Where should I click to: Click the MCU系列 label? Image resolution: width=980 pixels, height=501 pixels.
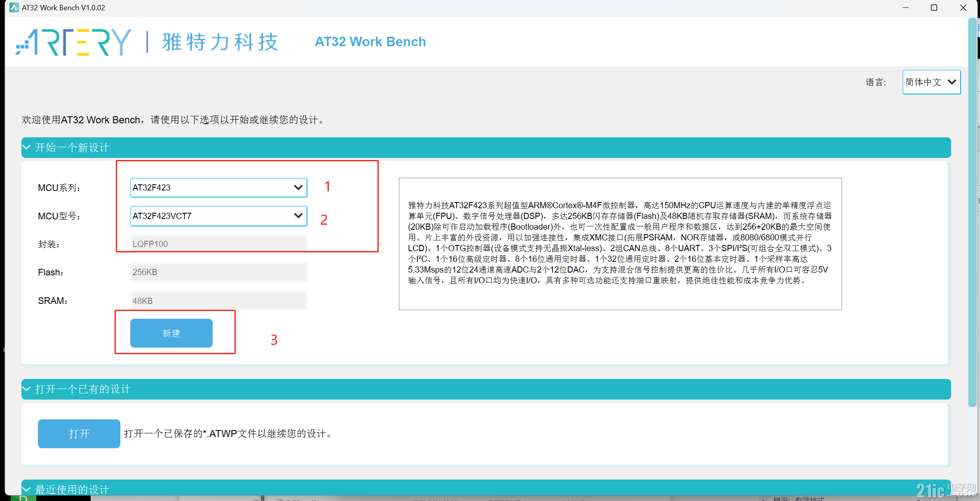coord(59,188)
